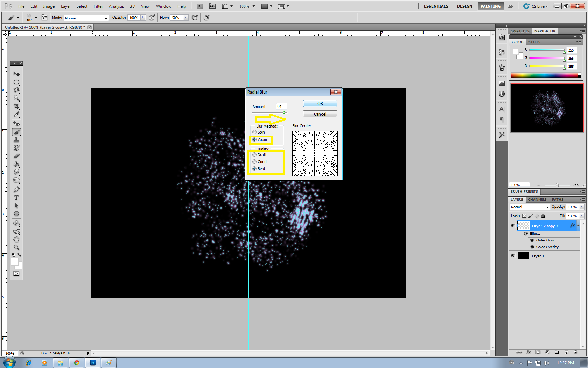This screenshot has height=368, width=588.
Task: Select the Eraser tool
Action: click(x=16, y=156)
